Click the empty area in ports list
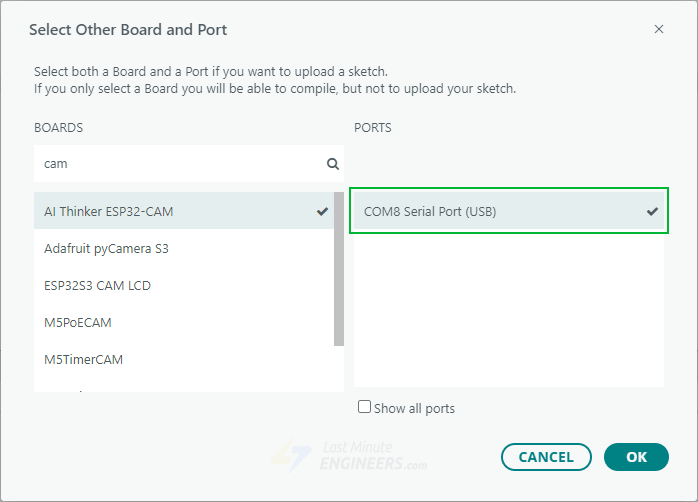Viewport: 698px width, 502px height. coord(508,310)
